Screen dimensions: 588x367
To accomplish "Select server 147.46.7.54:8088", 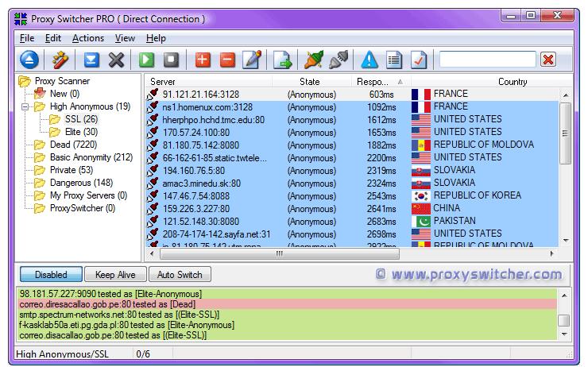I will click(x=195, y=196).
